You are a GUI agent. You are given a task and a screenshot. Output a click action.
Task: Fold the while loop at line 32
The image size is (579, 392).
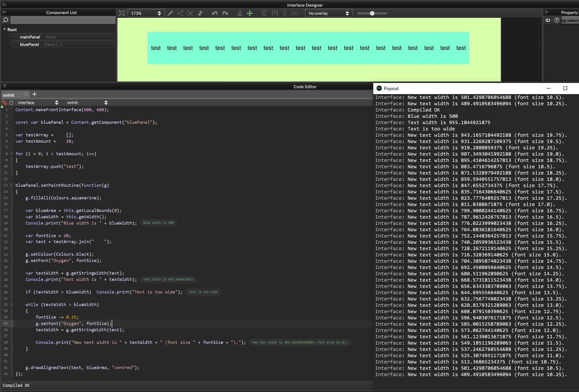(x=11, y=304)
